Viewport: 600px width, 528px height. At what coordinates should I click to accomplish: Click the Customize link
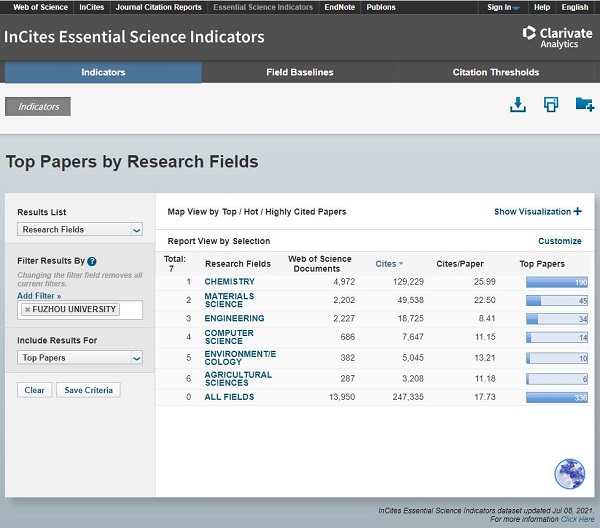point(559,241)
